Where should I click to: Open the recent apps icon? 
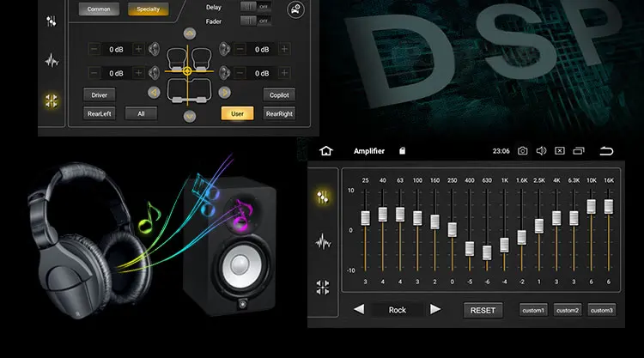click(x=579, y=151)
